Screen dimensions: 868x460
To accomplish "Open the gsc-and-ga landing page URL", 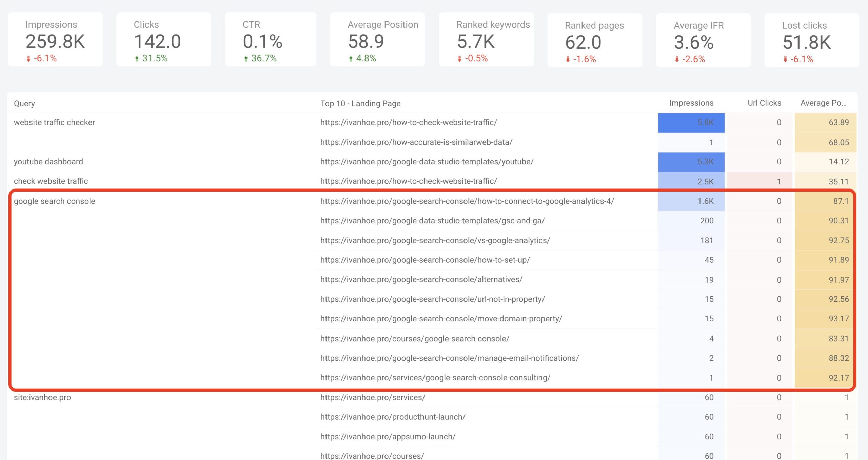I will point(432,221).
